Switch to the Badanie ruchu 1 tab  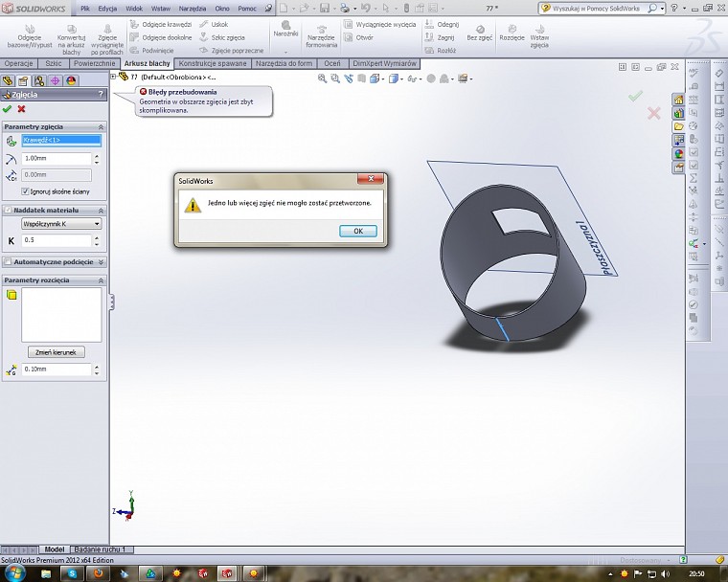pos(101,549)
